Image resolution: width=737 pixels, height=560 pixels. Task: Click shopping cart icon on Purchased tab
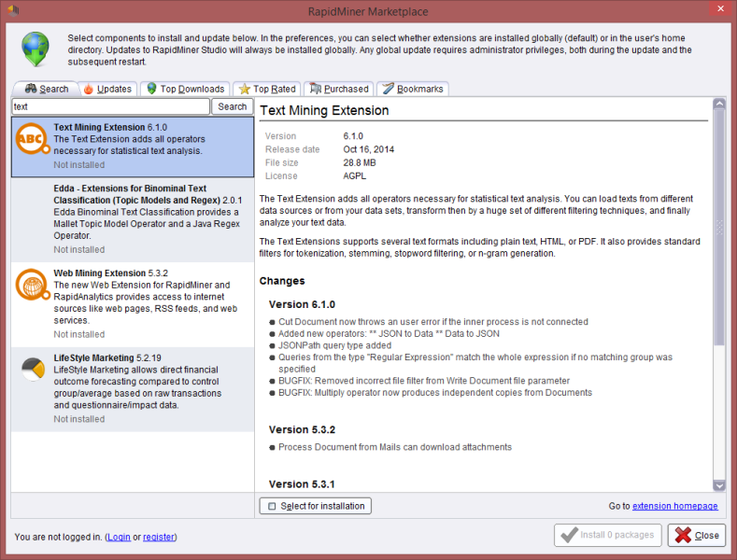point(316,89)
